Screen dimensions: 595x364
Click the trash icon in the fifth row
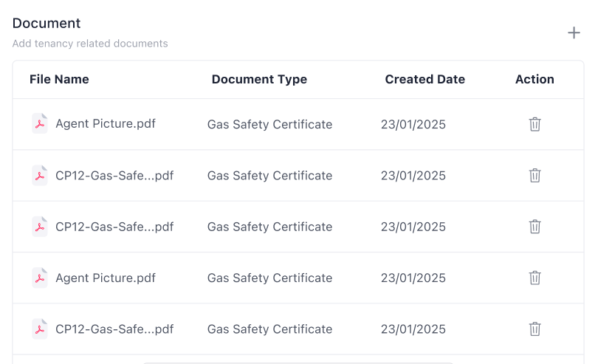pos(535,329)
